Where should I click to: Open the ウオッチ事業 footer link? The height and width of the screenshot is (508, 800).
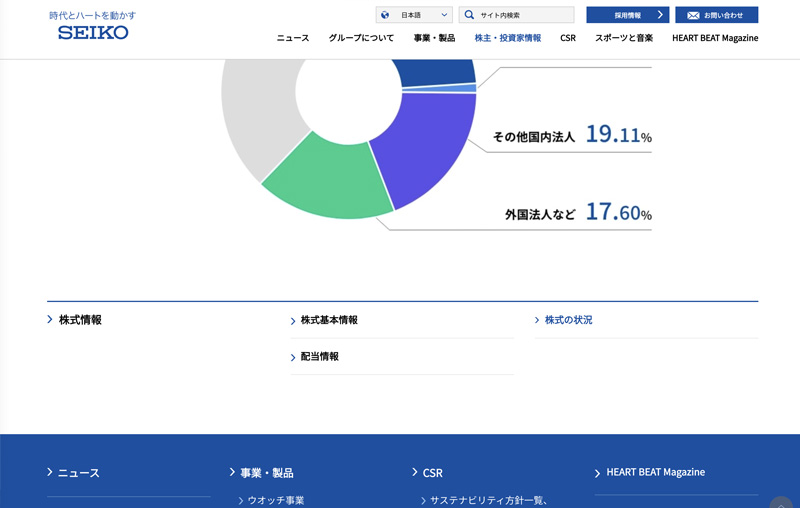point(276,500)
